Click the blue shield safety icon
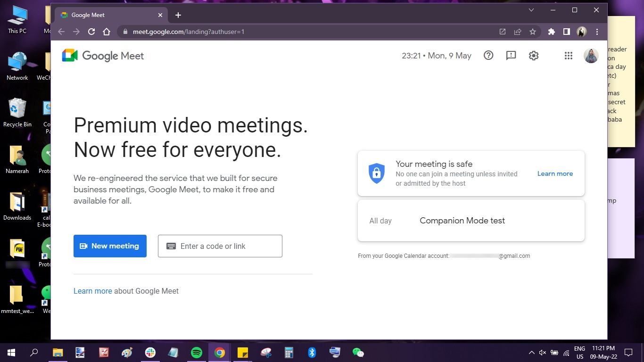Screen dimensions: 644x362 [376, 173]
